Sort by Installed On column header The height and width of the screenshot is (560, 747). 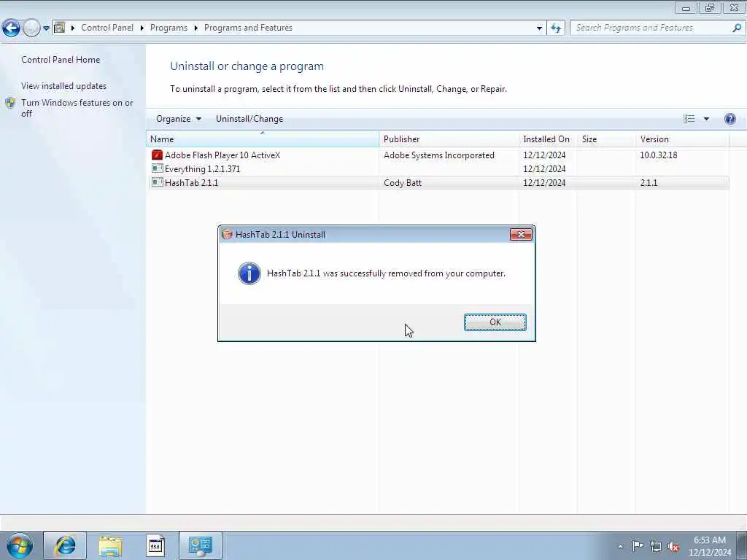[547, 139]
